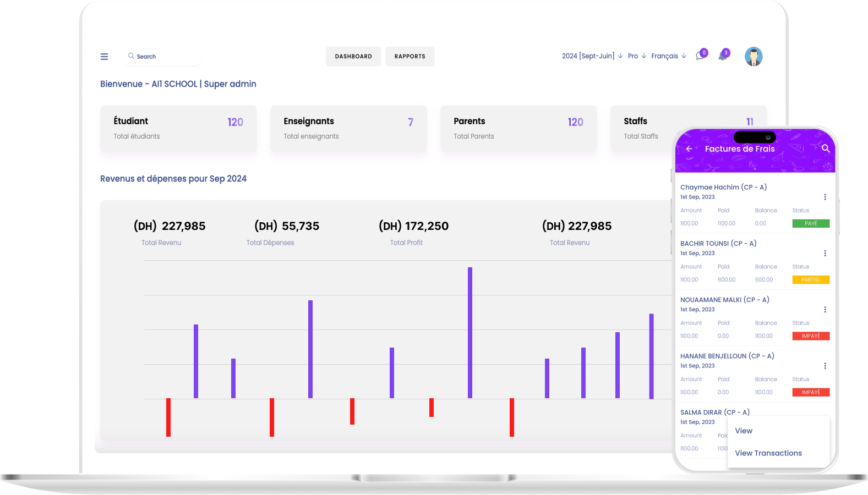
Task: Switch to the RAPPORTS tab
Action: [410, 57]
